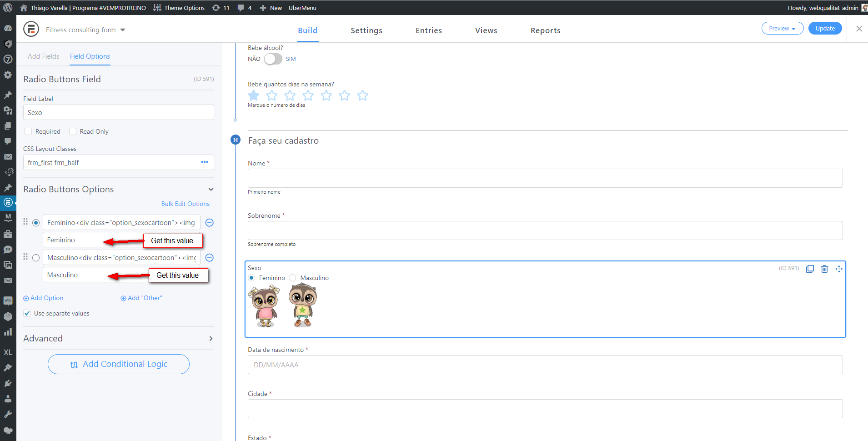Open CSS layout classes three-dots picker
The image size is (868, 441).
coord(205,162)
